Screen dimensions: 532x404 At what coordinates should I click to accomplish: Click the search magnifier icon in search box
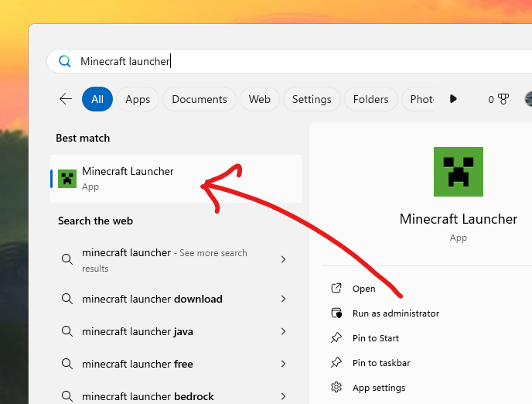[x=64, y=61]
